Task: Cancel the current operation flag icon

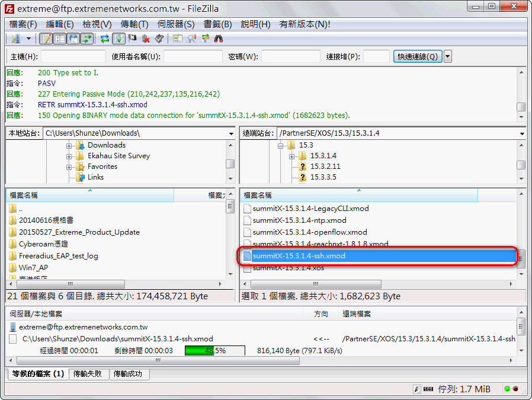Action: 132,39
